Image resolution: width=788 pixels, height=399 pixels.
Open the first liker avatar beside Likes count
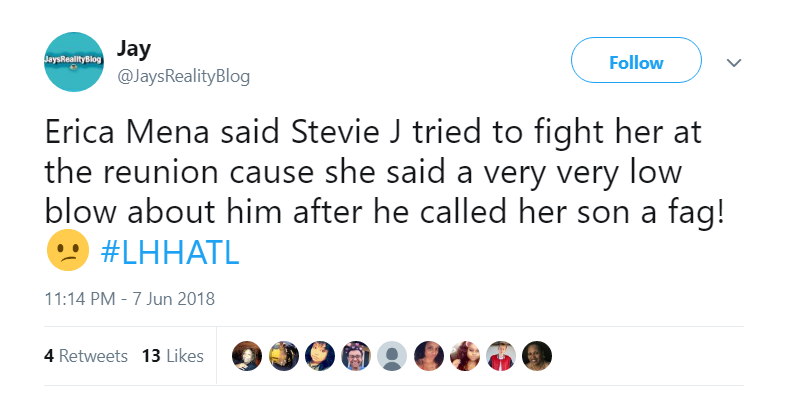click(247, 356)
